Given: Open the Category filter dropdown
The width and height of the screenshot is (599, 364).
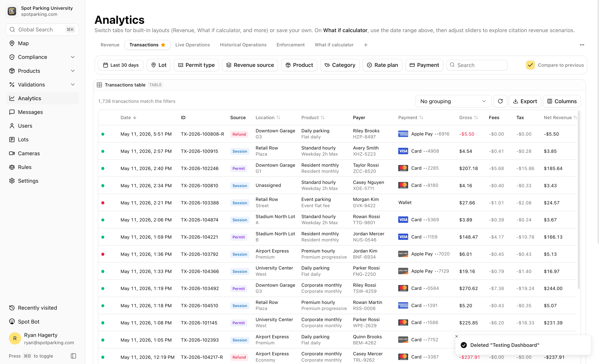Looking at the screenshot, I should click(340, 65).
